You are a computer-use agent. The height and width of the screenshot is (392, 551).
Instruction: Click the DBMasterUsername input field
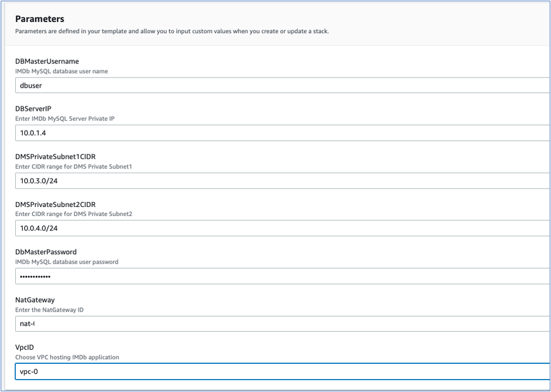pyautogui.click(x=225, y=85)
